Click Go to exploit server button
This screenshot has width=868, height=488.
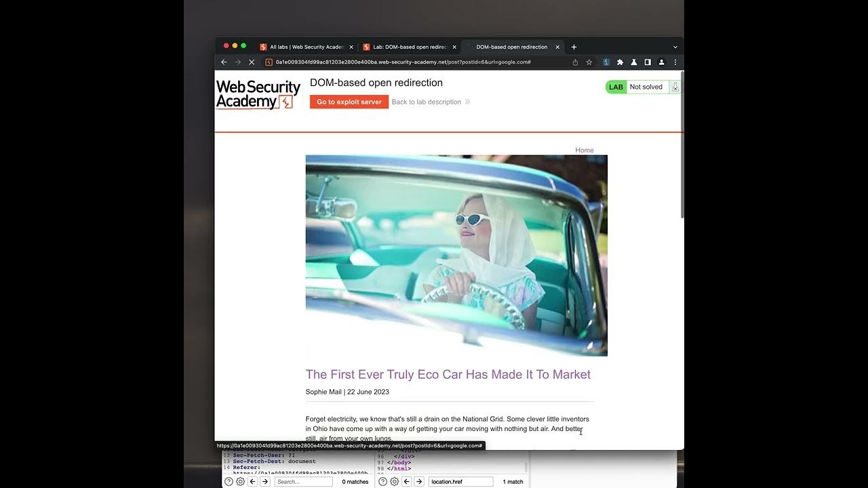[x=349, y=102]
